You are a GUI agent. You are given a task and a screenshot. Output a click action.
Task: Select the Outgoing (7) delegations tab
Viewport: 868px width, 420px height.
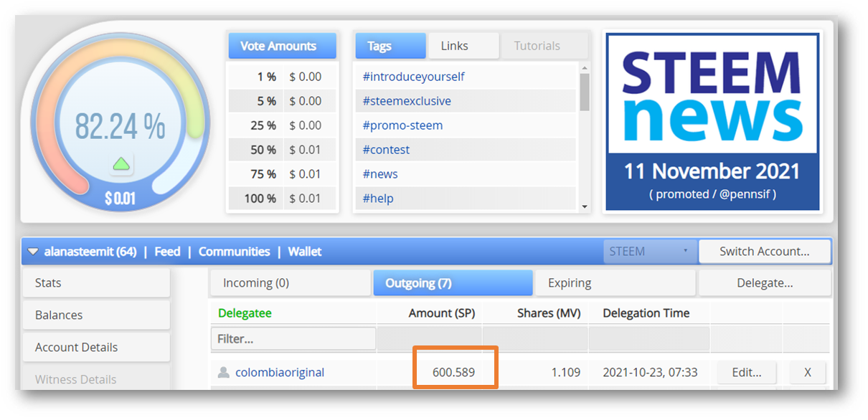coord(453,282)
